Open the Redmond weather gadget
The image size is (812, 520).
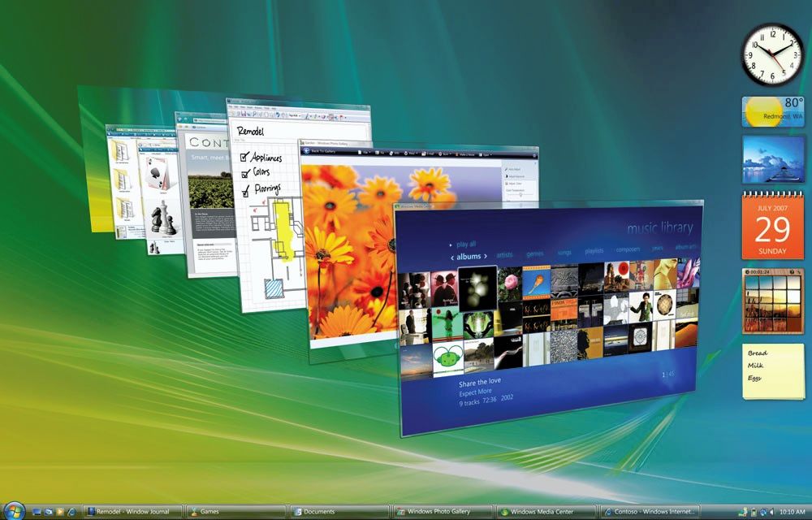click(x=773, y=111)
